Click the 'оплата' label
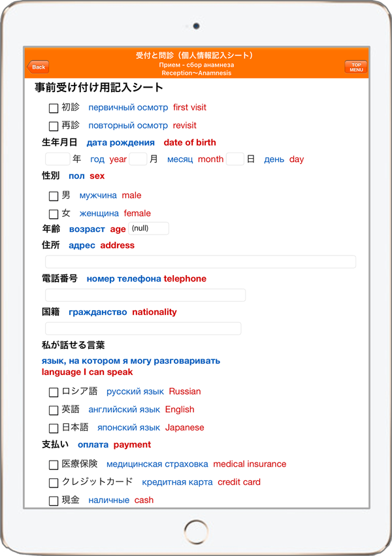Image resolution: width=392 pixels, height=556 pixels. (x=93, y=445)
